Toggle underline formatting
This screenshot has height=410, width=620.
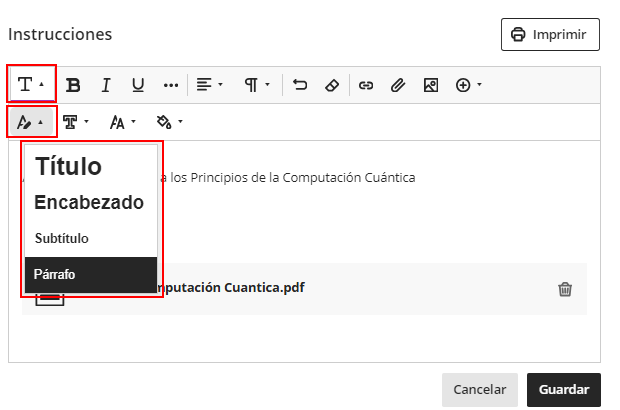pyautogui.click(x=138, y=85)
